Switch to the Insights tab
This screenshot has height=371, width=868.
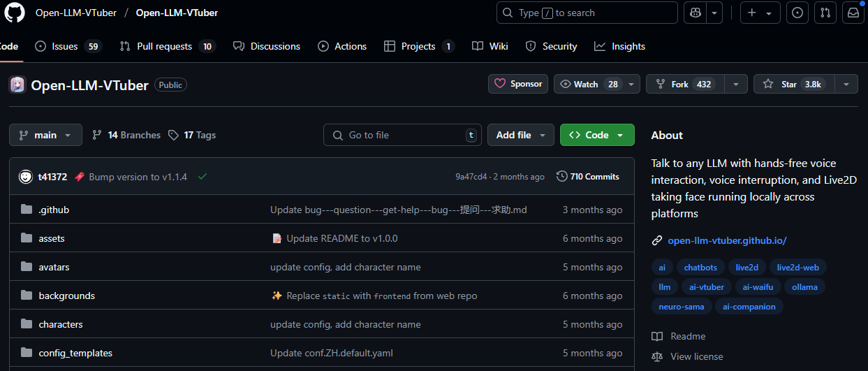pos(619,46)
